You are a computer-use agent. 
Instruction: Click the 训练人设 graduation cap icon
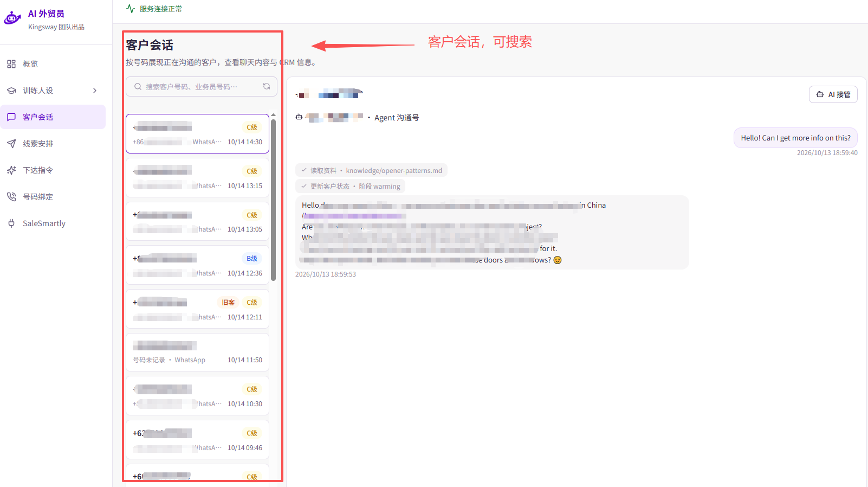11,91
